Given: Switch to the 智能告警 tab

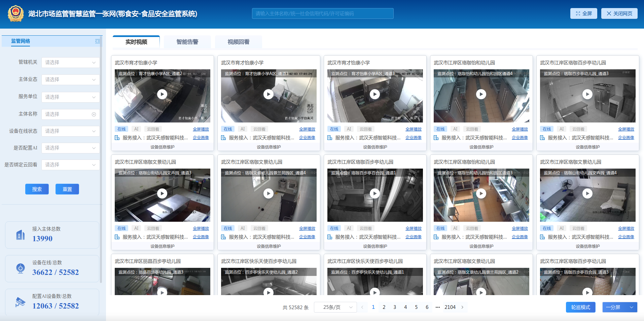Looking at the screenshot, I should pyautogui.click(x=187, y=42).
